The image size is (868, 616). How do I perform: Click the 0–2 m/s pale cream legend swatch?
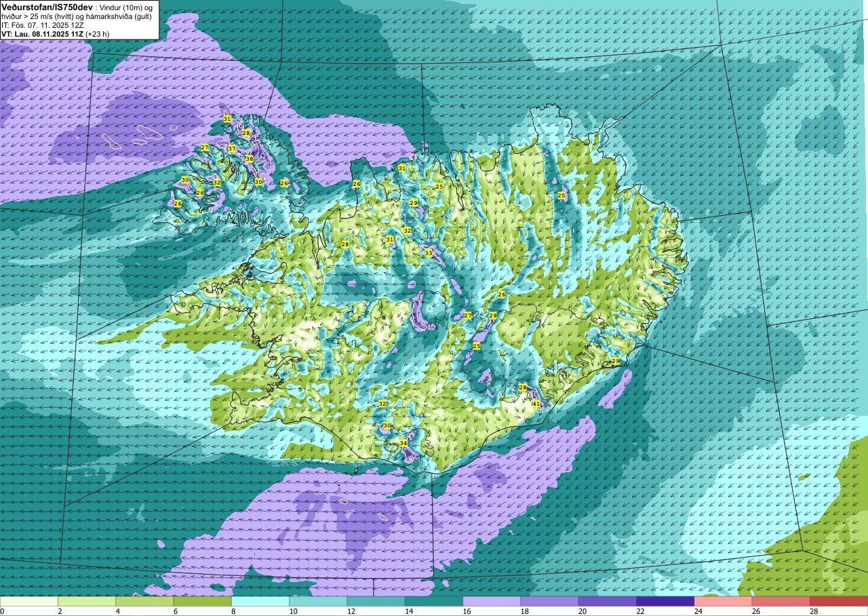(x=29, y=601)
